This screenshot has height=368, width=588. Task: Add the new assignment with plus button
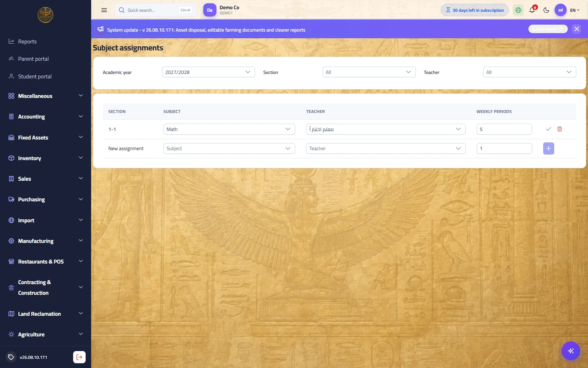click(x=549, y=149)
